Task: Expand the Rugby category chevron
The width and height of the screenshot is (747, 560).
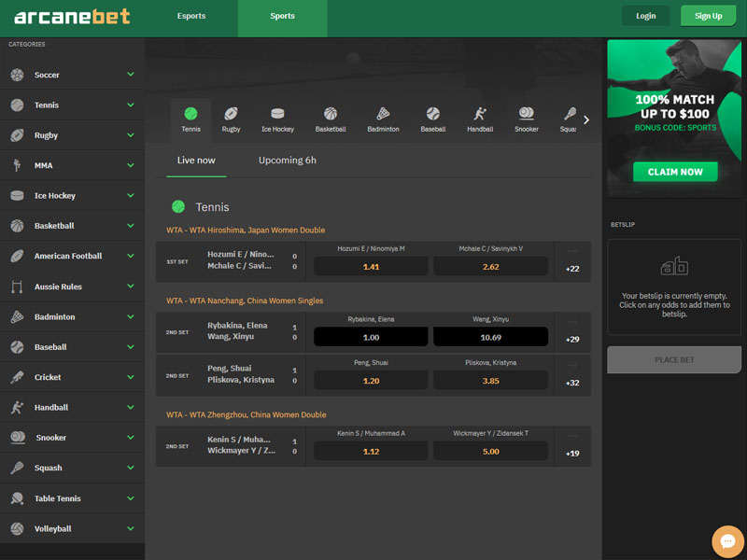Action: click(x=131, y=135)
